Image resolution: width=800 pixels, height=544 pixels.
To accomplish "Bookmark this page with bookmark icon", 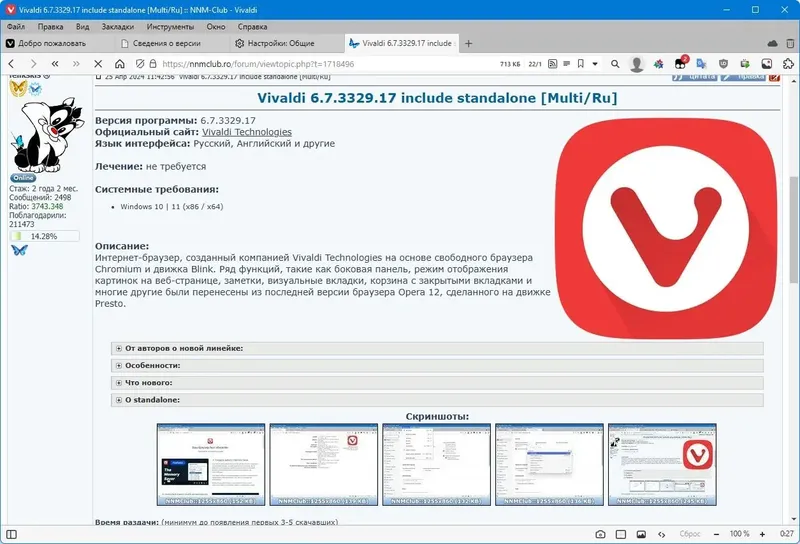I will click(581, 64).
